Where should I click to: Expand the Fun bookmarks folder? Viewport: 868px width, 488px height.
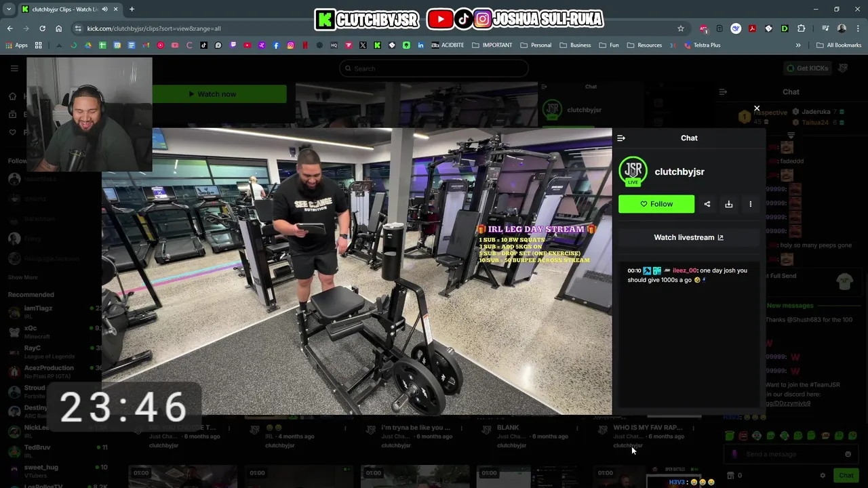click(608, 45)
